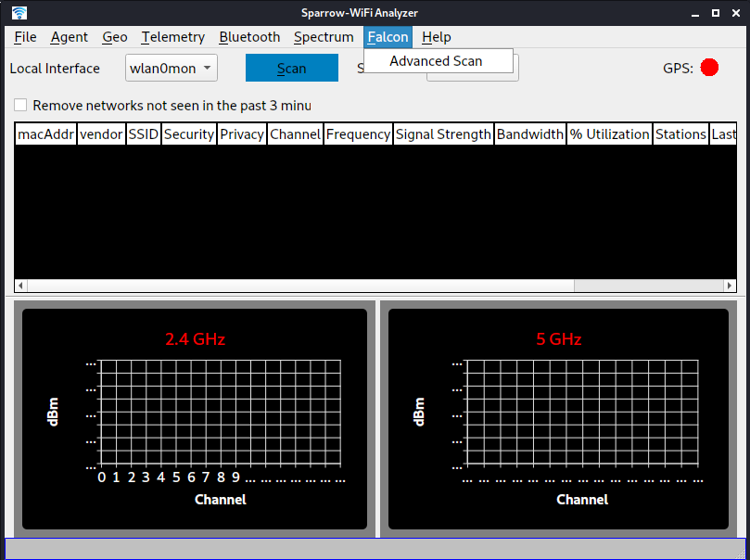Close the open Falcon menu

pyautogui.click(x=388, y=37)
